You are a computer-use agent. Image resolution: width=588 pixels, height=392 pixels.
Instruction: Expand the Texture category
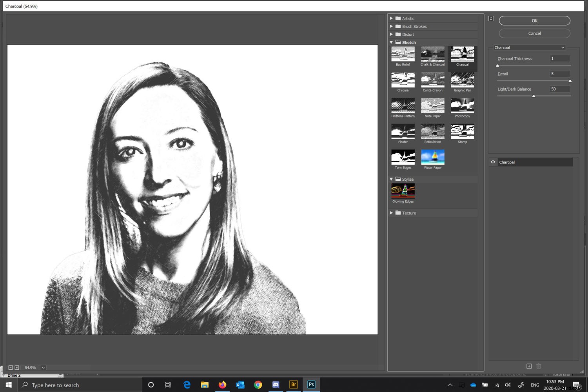point(391,213)
